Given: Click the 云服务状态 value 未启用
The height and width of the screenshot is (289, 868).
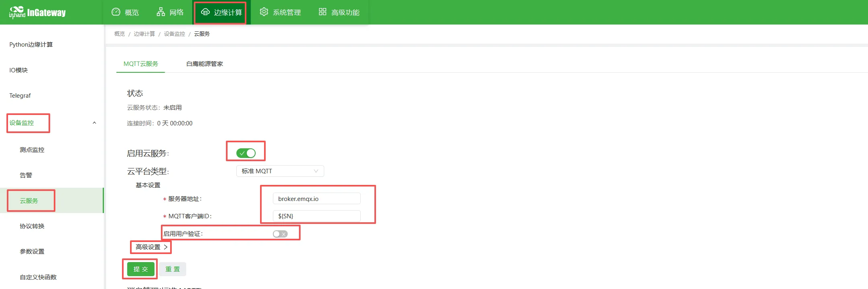Looking at the screenshot, I should pyautogui.click(x=173, y=108).
